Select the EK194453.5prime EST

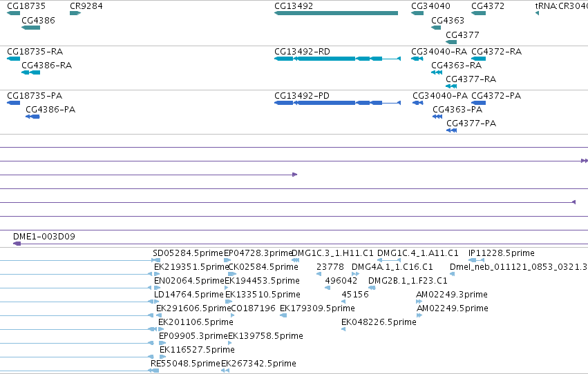pyautogui.click(x=226, y=288)
